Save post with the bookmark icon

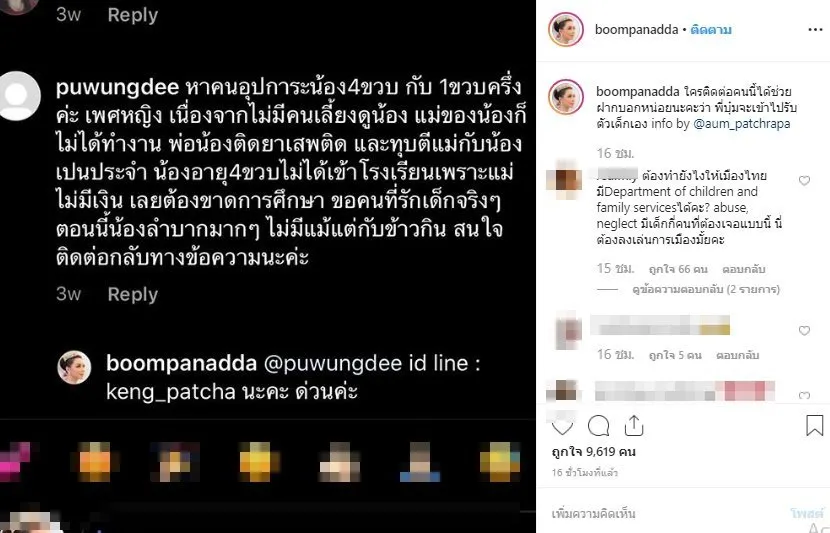coord(814,426)
